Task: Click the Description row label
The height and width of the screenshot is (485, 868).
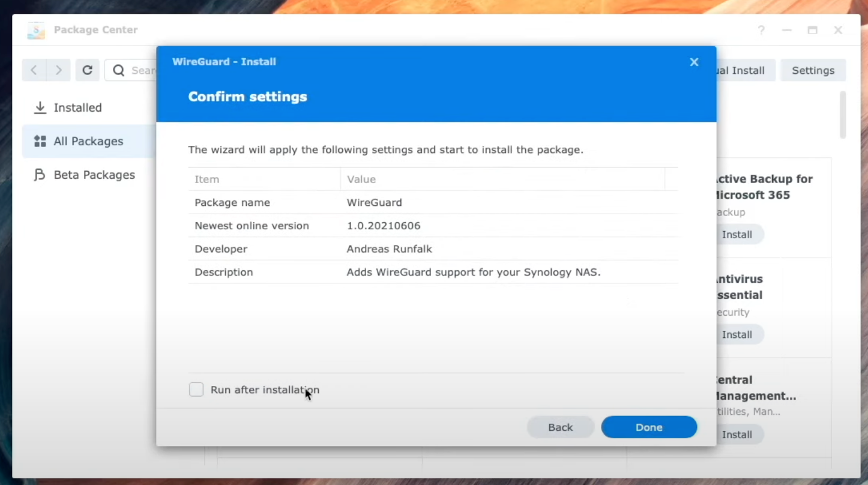Action: 223,272
